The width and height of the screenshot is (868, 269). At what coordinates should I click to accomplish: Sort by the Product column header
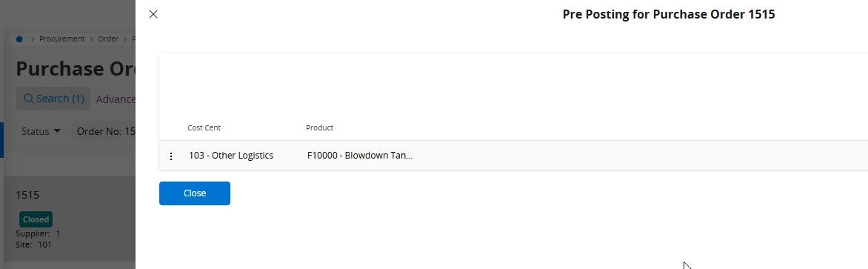(319, 128)
